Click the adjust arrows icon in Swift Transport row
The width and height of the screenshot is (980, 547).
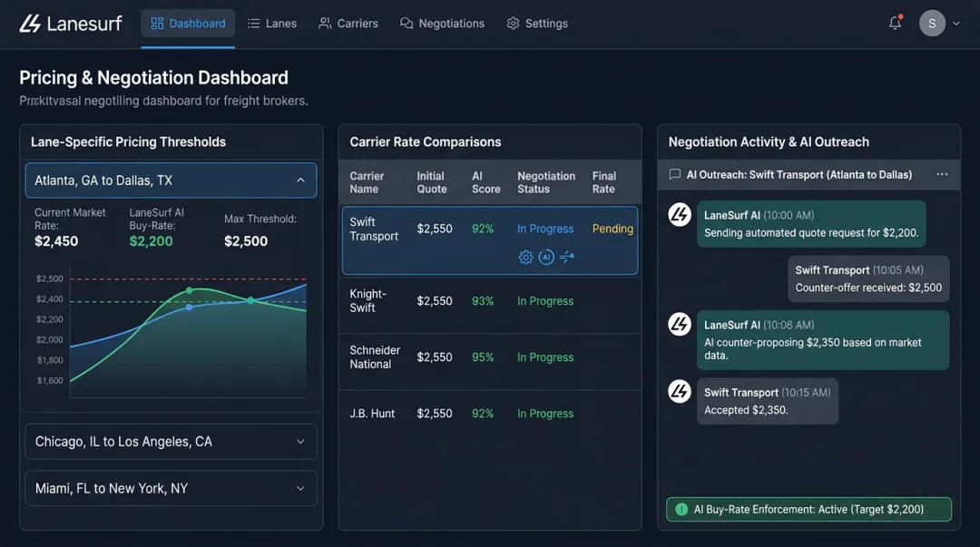tap(567, 257)
